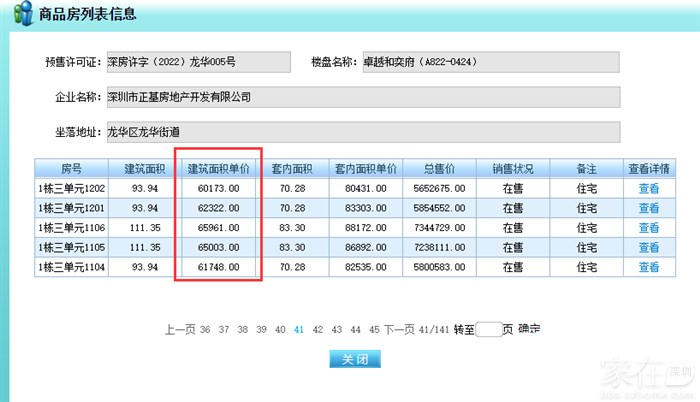The image size is (700, 402).
Task: Jump to page 45
Action: pyautogui.click(x=374, y=329)
